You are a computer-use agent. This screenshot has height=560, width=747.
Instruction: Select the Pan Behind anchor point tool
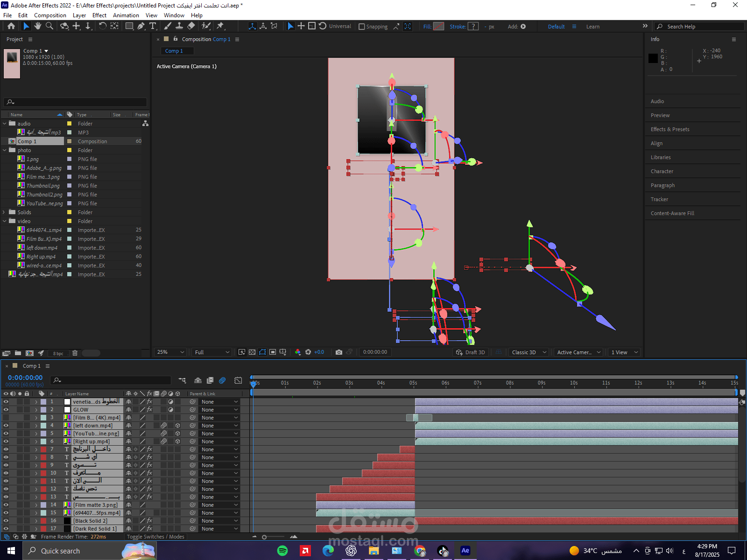point(114,26)
